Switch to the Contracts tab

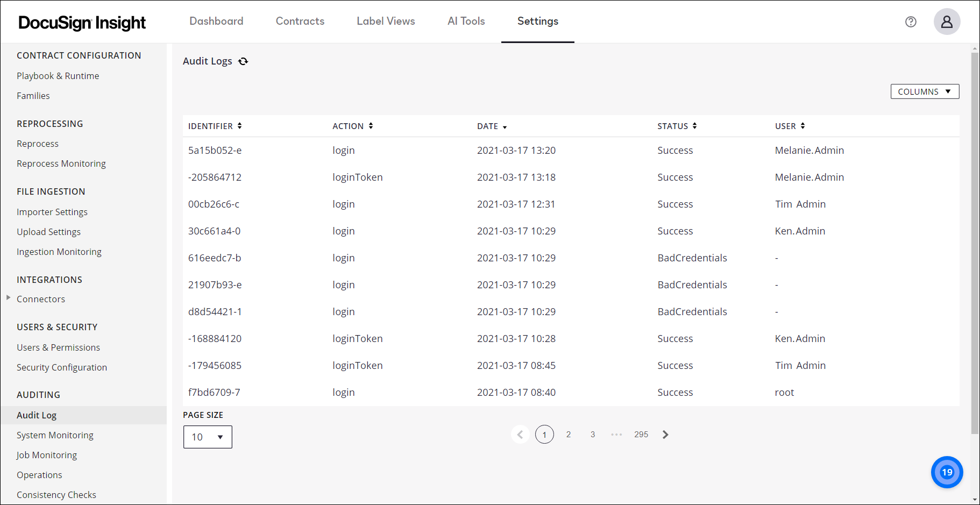tap(300, 22)
